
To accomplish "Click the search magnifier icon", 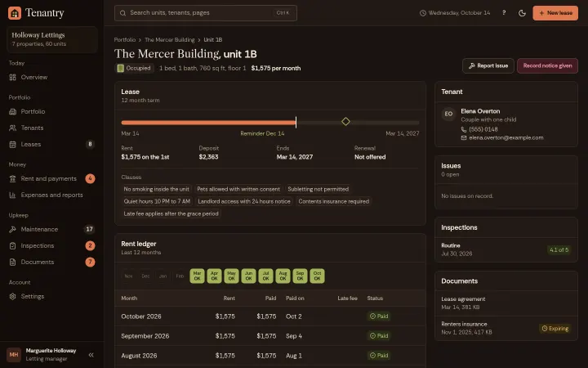I will coord(122,13).
